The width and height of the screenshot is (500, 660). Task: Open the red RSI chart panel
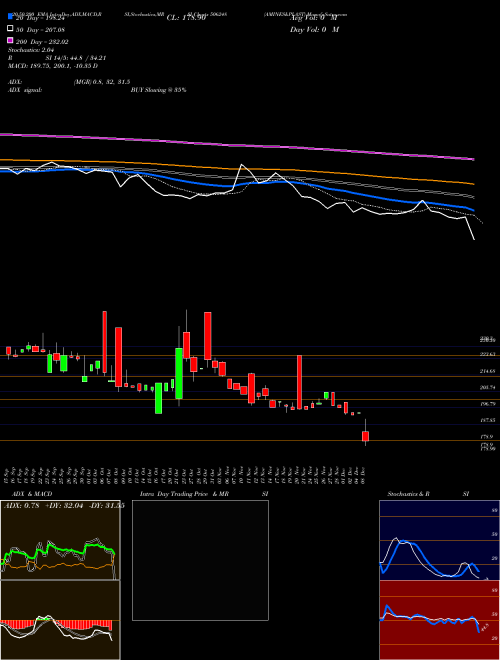tap(439, 620)
